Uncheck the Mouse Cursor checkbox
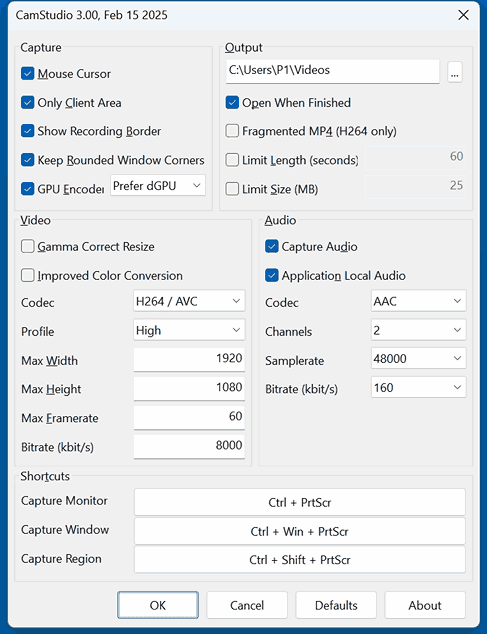The image size is (487, 634). [x=28, y=74]
